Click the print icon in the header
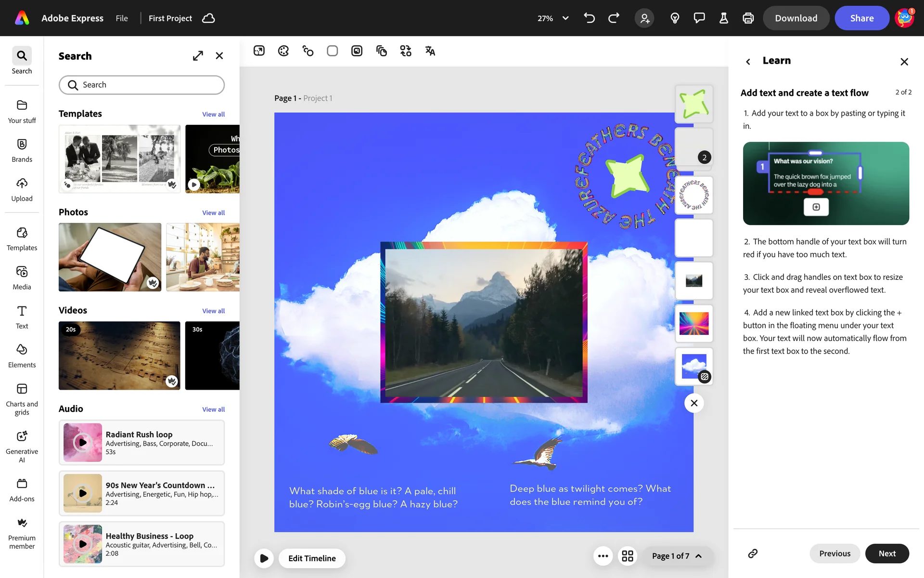The height and width of the screenshot is (578, 924). (748, 18)
